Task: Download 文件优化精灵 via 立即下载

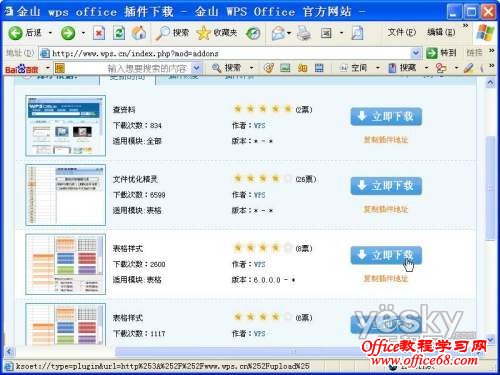Action: pos(386,186)
